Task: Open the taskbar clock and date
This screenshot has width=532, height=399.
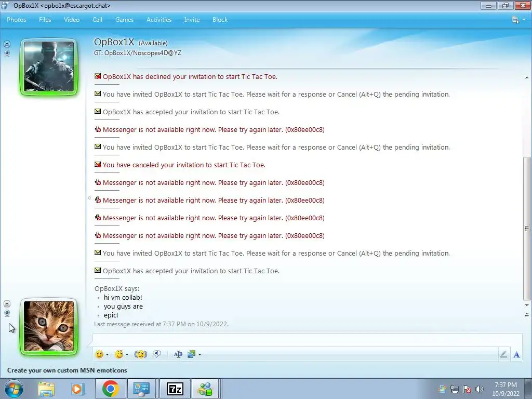Action: click(x=506, y=389)
